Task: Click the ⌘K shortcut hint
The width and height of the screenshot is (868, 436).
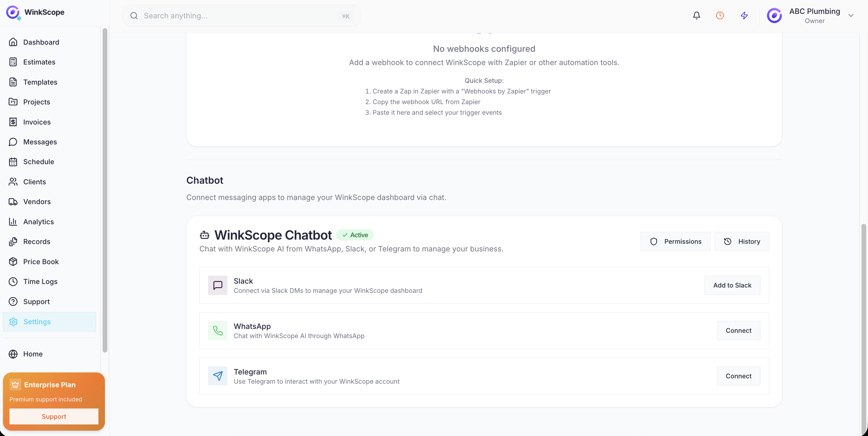Action: [346, 16]
